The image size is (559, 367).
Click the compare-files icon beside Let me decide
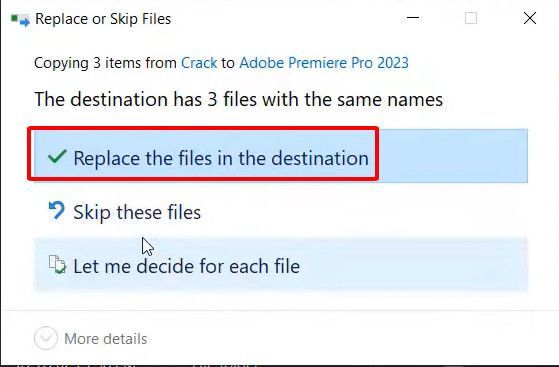[x=57, y=264]
